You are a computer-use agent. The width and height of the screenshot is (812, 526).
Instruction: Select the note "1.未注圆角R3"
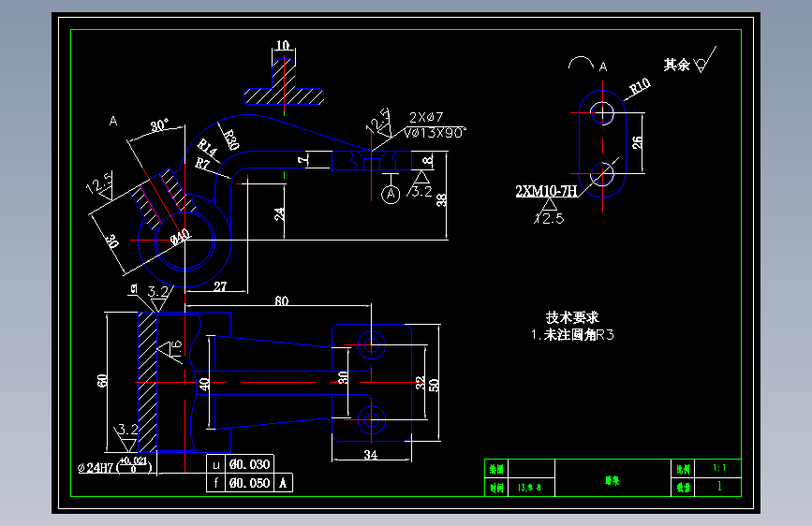pyautogui.click(x=572, y=335)
